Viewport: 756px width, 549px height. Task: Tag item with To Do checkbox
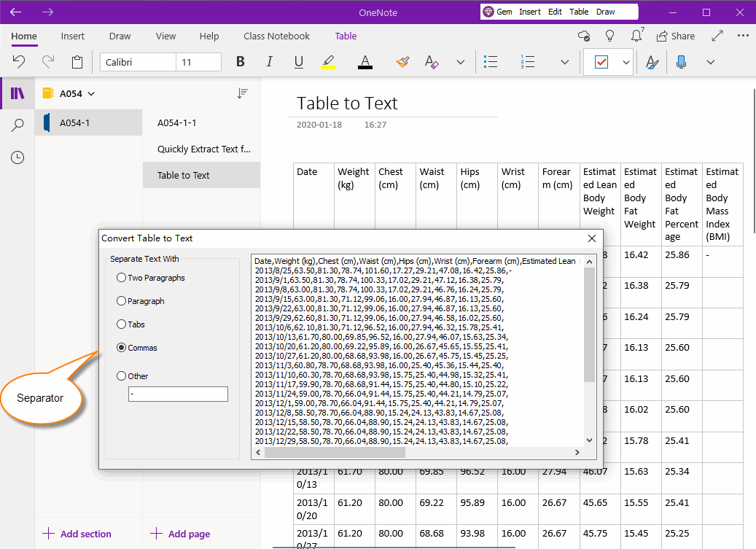tap(601, 62)
